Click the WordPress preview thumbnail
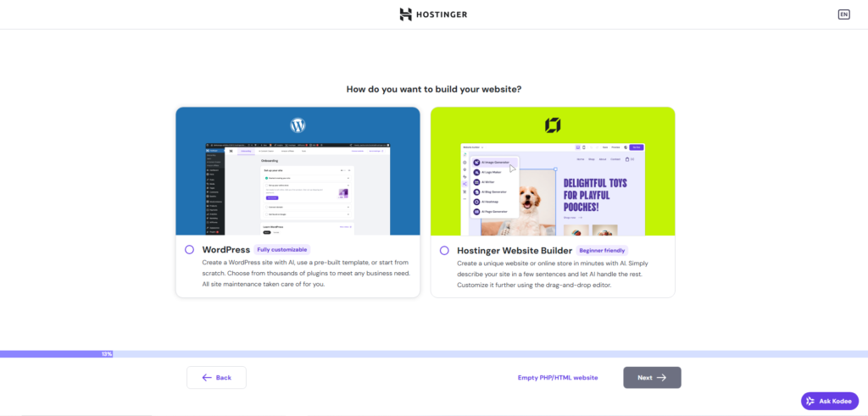 point(298,189)
